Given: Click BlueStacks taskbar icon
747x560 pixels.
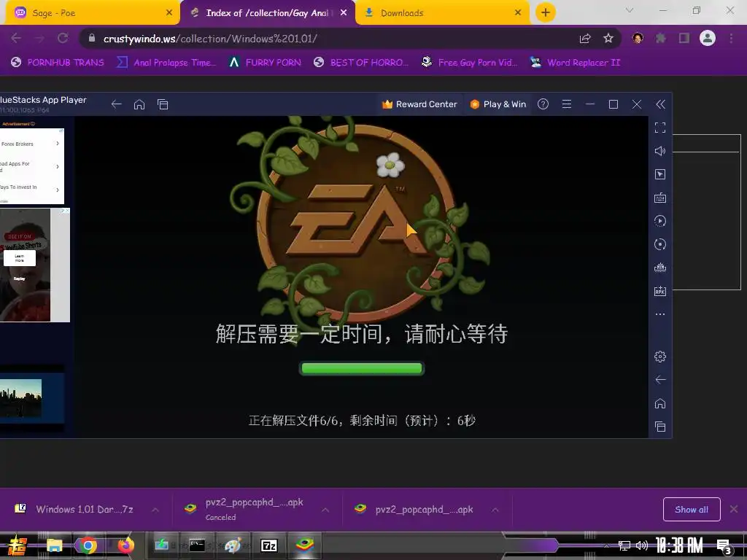Looking at the screenshot, I should 304,544.
